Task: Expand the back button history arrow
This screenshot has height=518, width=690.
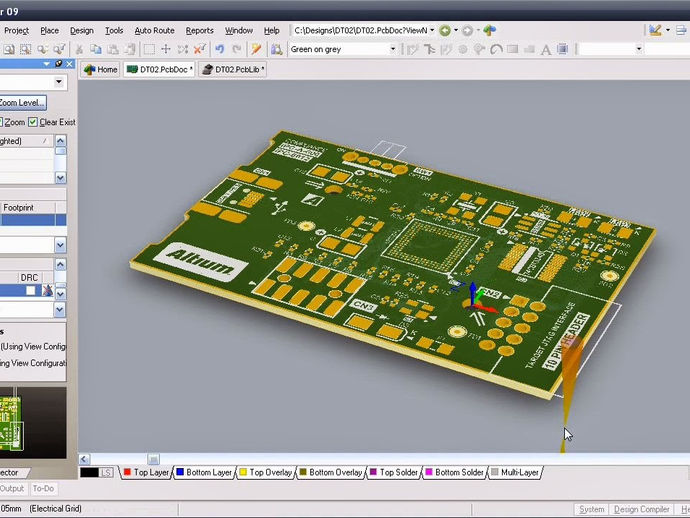Action: 455,30
